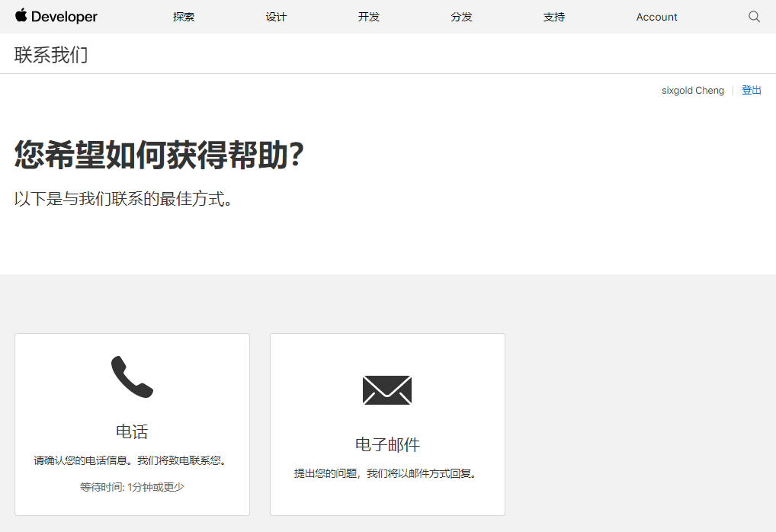Screen dimensions: 776x532
Task: Click the 以下是与我们联系的最佳方式 subtitle
Action: click(x=123, y=199)
